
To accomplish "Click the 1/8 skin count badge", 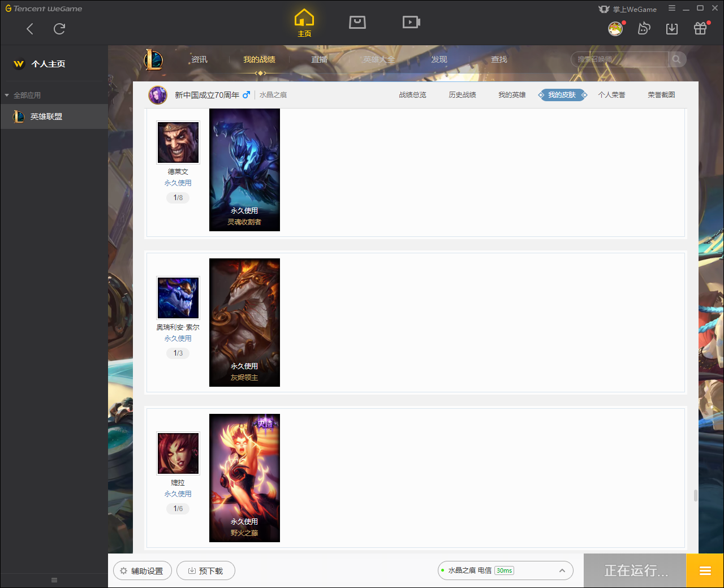I will 178,198.
